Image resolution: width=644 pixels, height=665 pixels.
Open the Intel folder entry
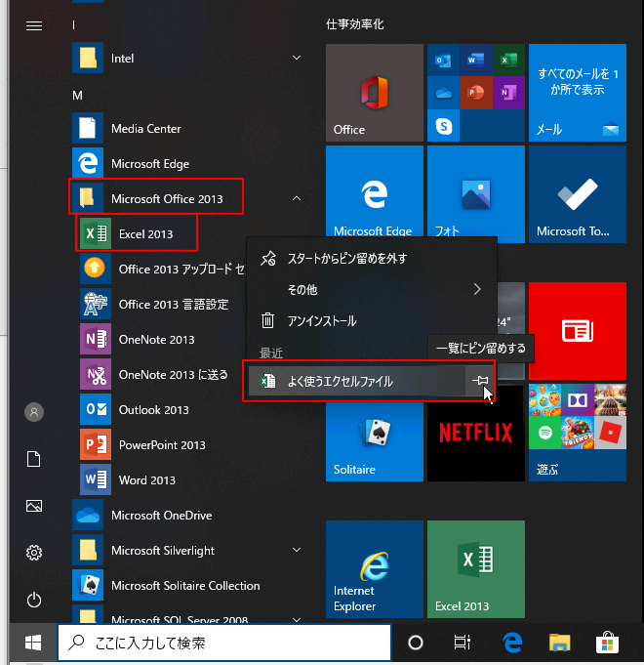pos(188,58)
